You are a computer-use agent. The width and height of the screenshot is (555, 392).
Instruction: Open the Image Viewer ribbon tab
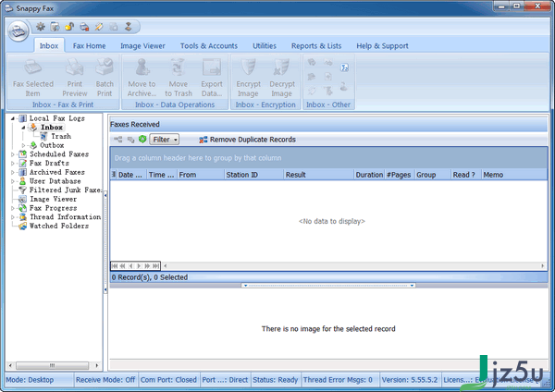142,45
